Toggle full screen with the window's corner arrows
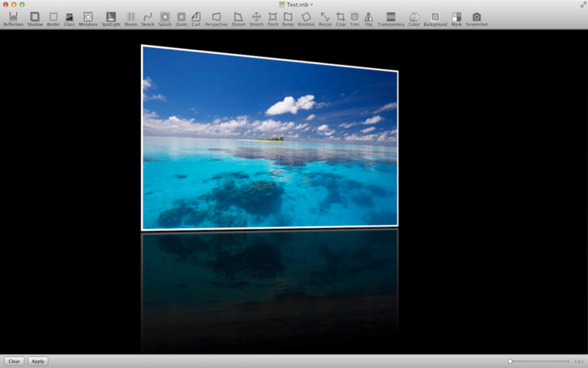The image size is (588, 368). tap(583, 4)
